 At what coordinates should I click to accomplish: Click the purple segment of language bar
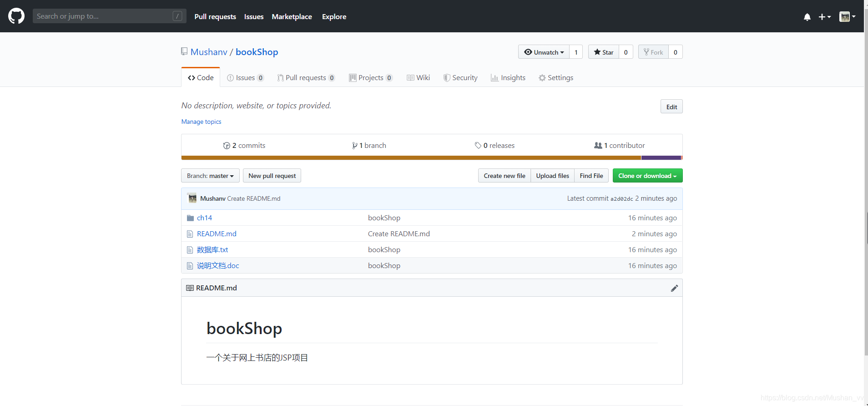coord(661,158)
